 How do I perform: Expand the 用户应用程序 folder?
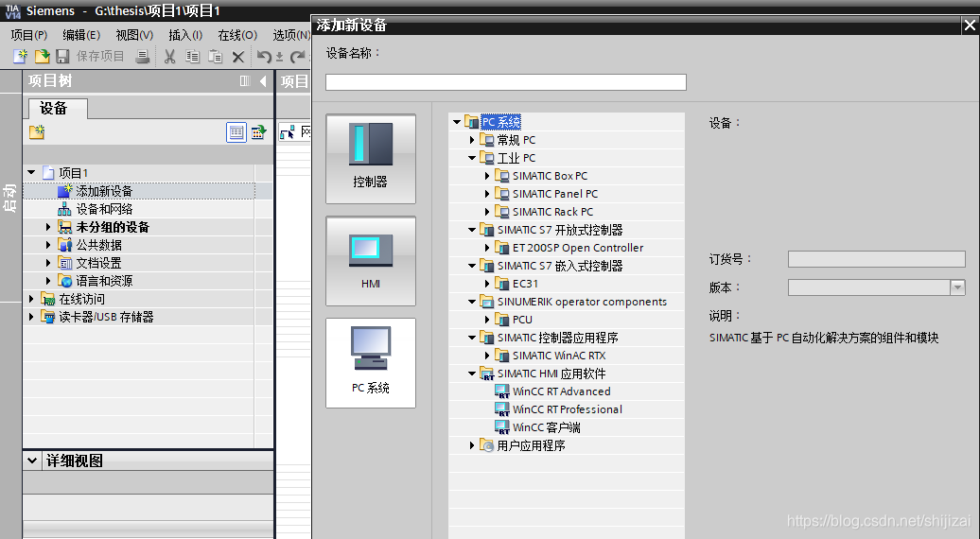click(x=472, y=445)
